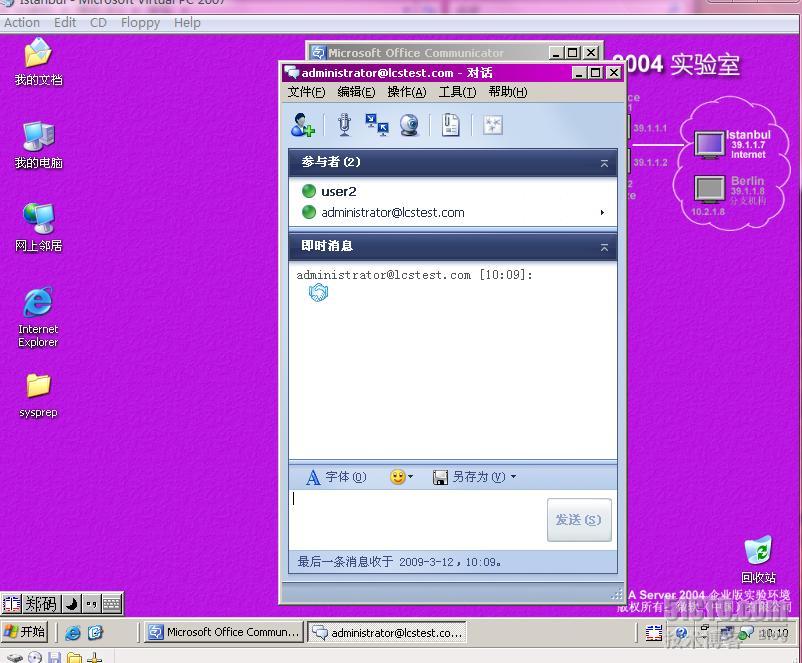The image size is (802, 663).
Task: Open 我的电脑 desktop icon
Action: coord(38,145)
